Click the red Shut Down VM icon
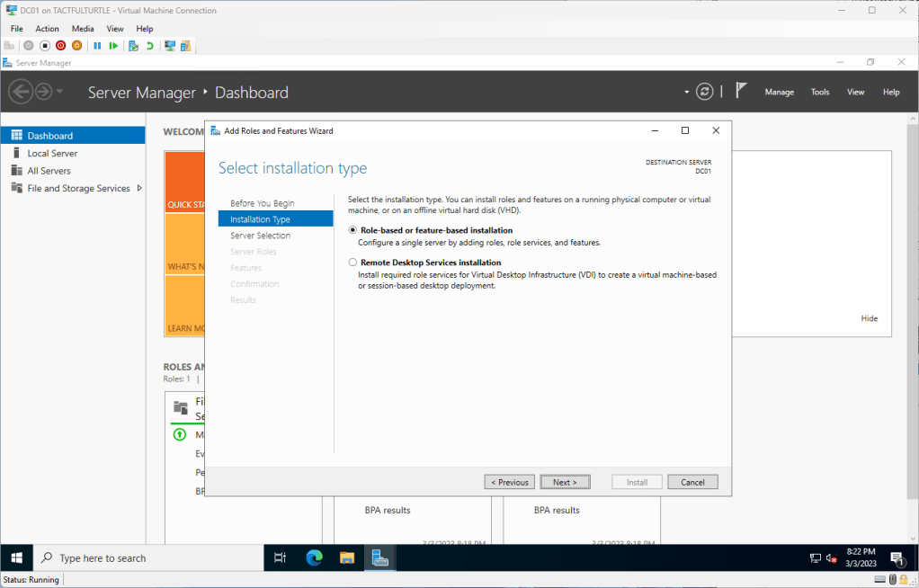The height and width of the screenshot is (588, 919). (x=61, y=46)
